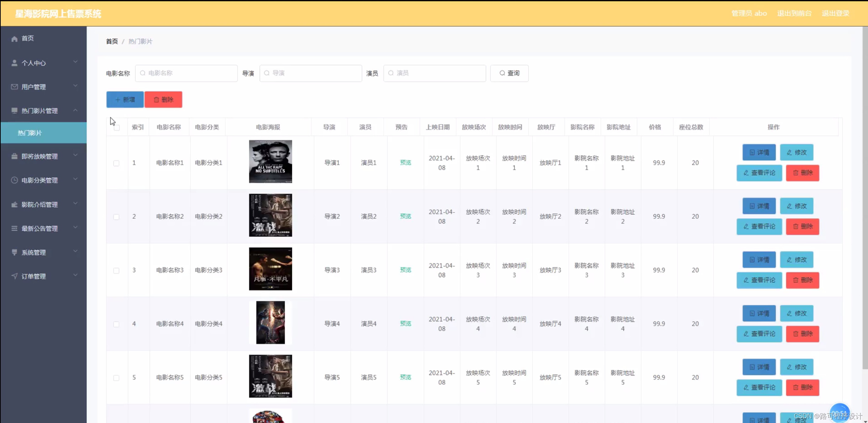Screen dimensions: 868x423
Task: Click the clock icon beside 电影分类管理
Action: (x=14, y=180)
